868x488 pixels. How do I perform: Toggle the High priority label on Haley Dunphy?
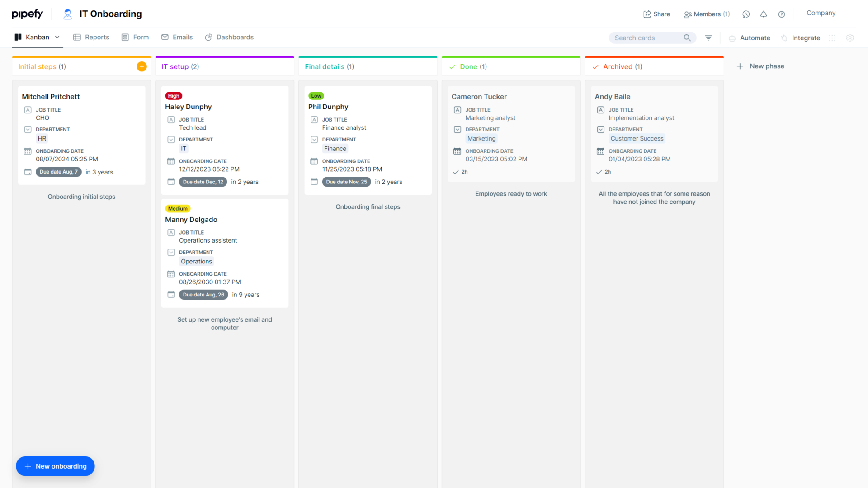[x=174, y=95]
